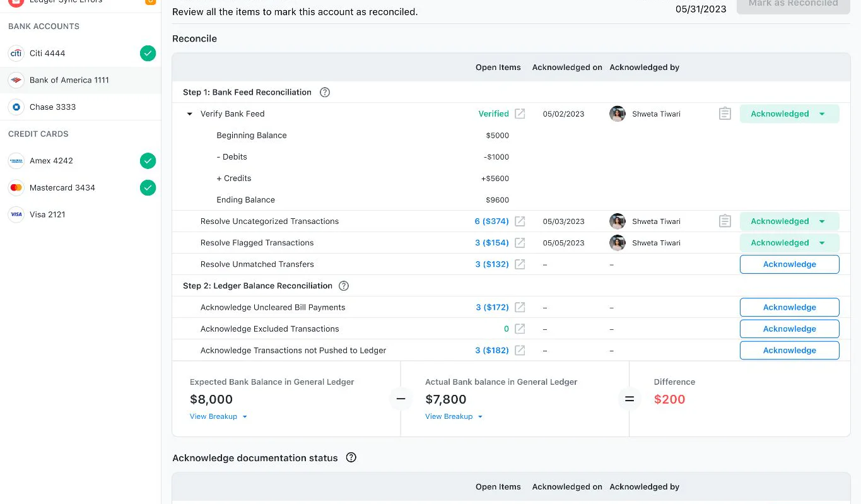
Task: Select Amex 4242 credit card
Action: point(81,161)
